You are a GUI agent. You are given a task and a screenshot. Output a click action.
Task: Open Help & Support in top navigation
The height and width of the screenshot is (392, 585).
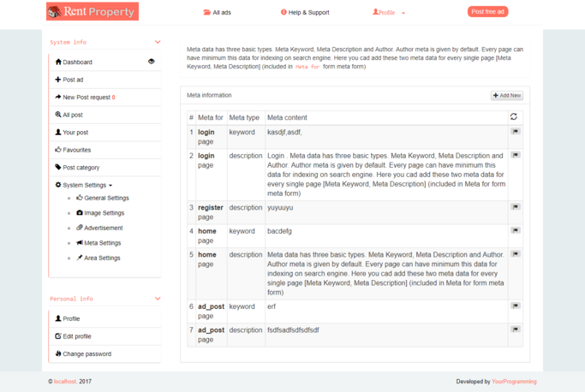(305, 13)
